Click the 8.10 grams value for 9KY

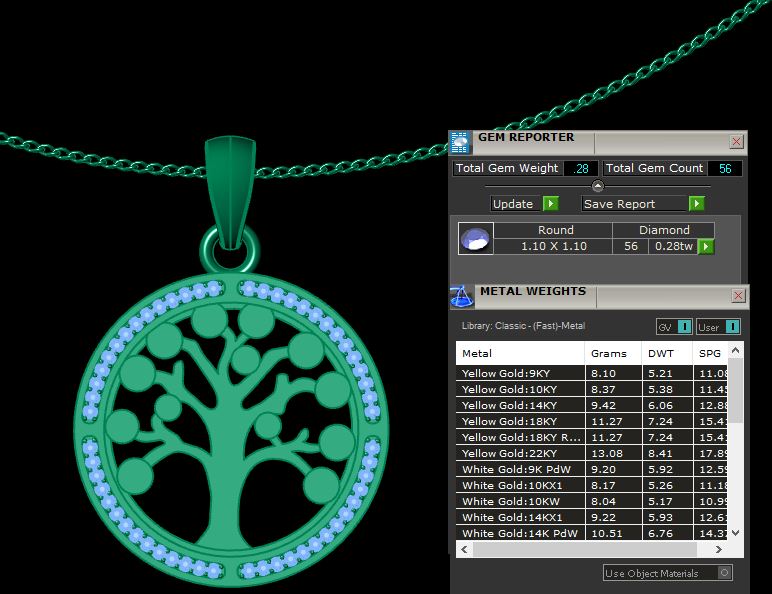coord(613,373)
